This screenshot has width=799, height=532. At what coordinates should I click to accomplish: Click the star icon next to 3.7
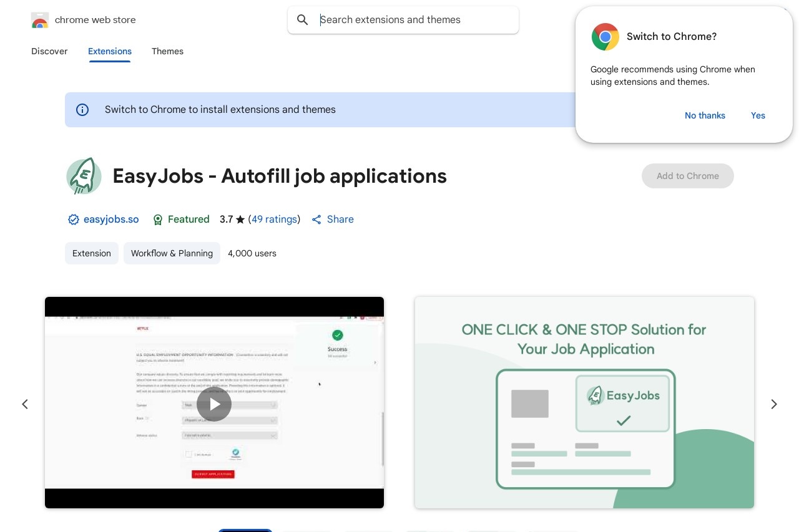pyautogui.click(x=240, y=220)
